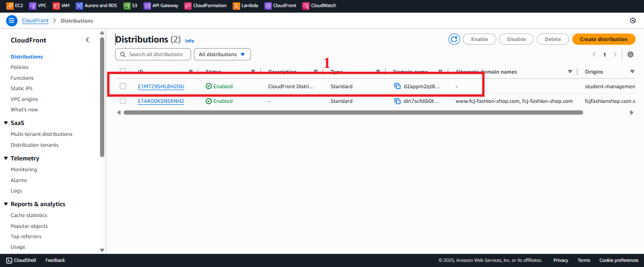Viewport: 644px width, 267px height.
Task: Sort by Alternate domain names arrow
Action: (x=570, y=72)
